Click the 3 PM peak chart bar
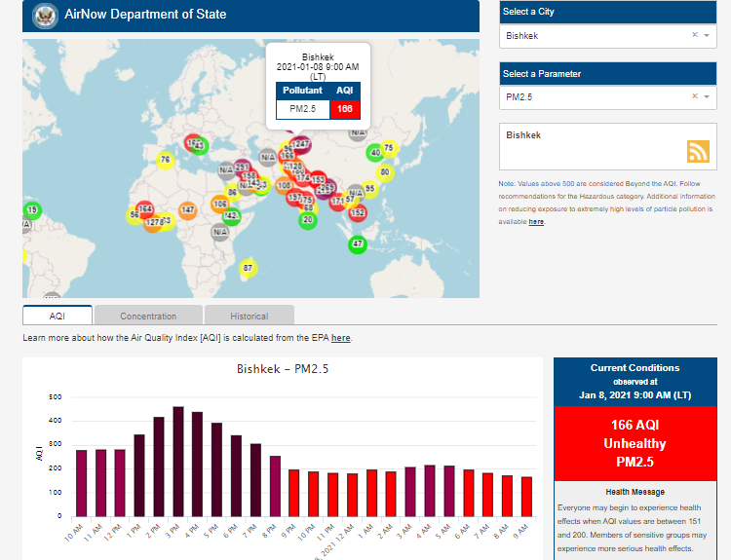The height and width of the screenshot is (560, 731). coord(178,461)
